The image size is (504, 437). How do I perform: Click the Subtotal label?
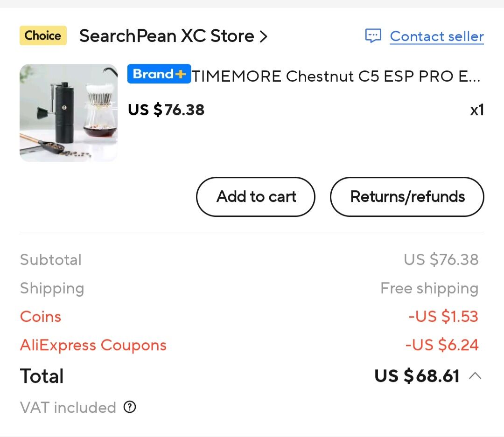(51, 260)
